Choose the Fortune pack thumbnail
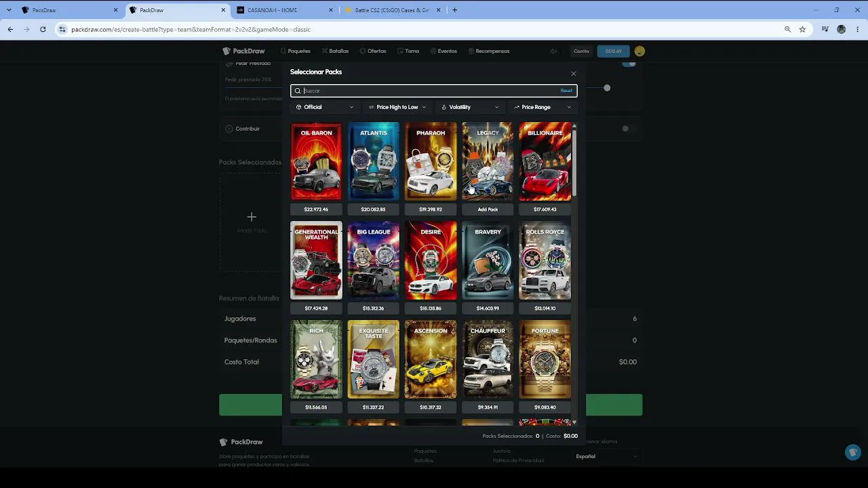 pos(545,359)
